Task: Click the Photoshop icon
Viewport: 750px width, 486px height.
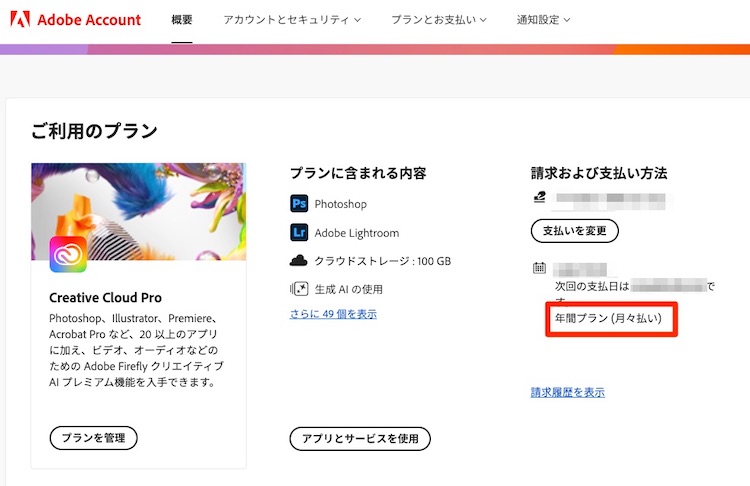Action: (x=298, y=204)
